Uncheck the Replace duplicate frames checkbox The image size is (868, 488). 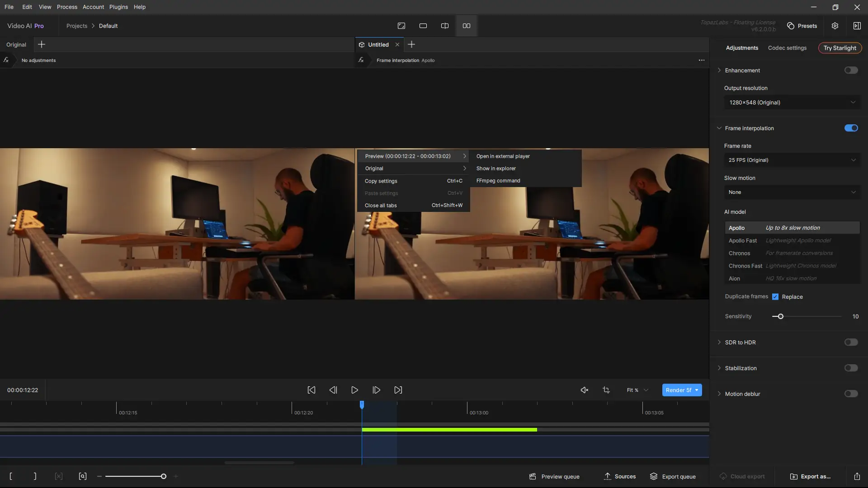[775, 297]
